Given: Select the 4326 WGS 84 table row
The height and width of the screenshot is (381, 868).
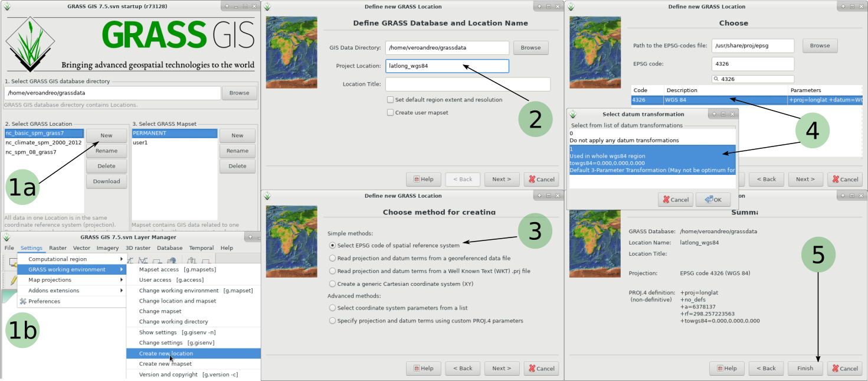Looking at the screenshot, I should tap(747, 100).
